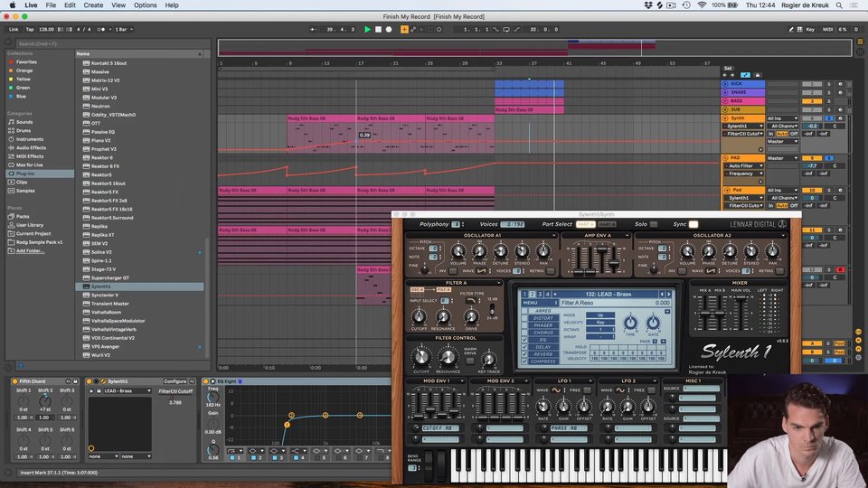868x488 pixels.
Task: Toggle Draw Mode pencil icon
Action: point(790,29)
